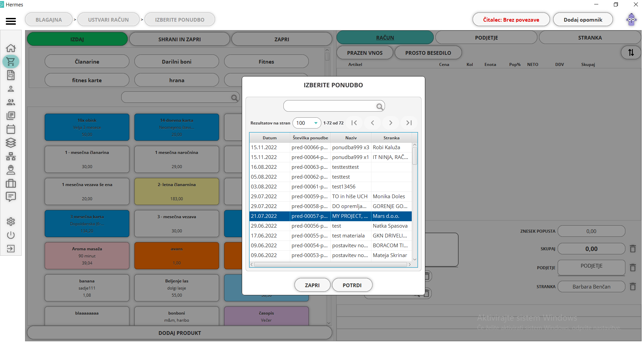
Task: Click the assistant avatar icon top right
Action: click(631, 20)
